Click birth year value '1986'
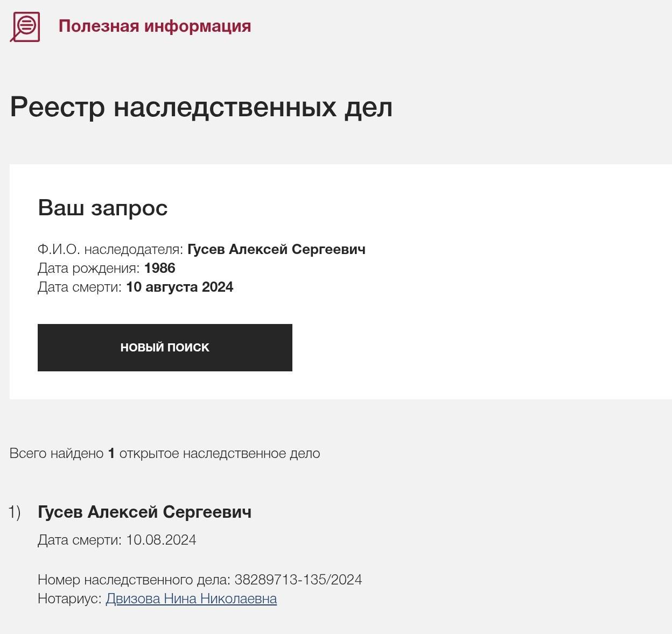 160,268
